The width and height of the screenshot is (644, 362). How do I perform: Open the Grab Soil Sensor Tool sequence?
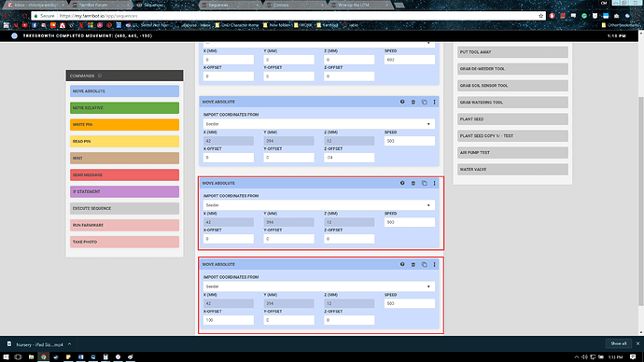tap(512, 86)
